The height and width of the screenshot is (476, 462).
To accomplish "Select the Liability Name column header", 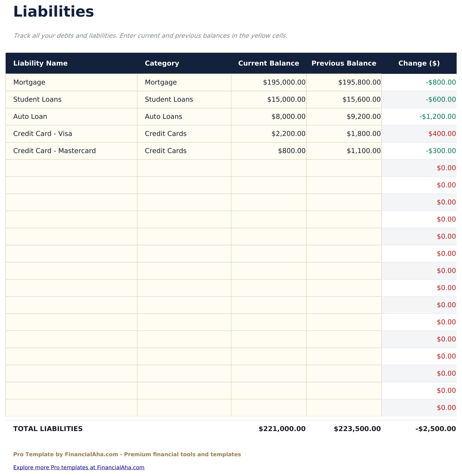I will [x=40, y=63].
